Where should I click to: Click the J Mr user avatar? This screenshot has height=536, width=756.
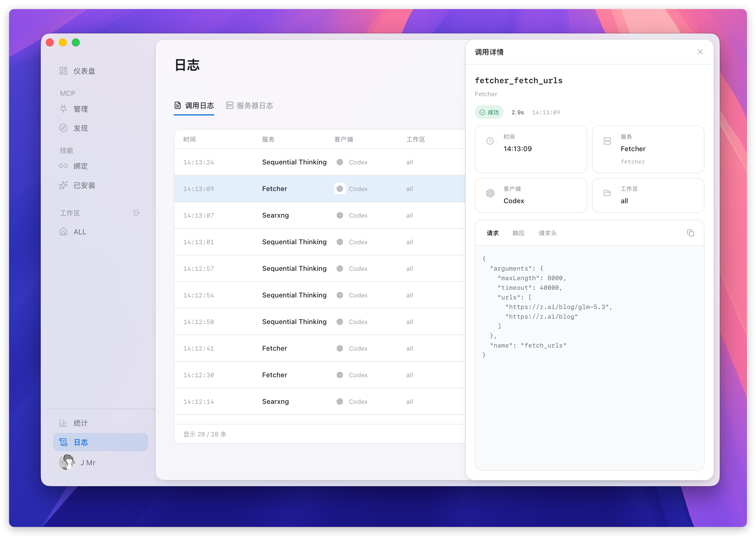pyautogui.click(x=67, y=462)
